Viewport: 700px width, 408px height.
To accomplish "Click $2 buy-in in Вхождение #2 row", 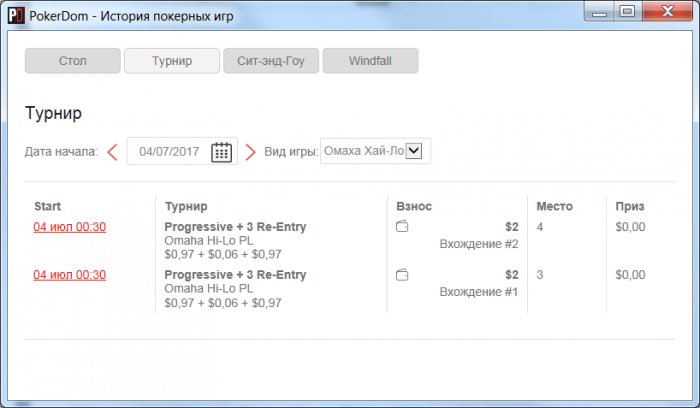I will 512,227.
